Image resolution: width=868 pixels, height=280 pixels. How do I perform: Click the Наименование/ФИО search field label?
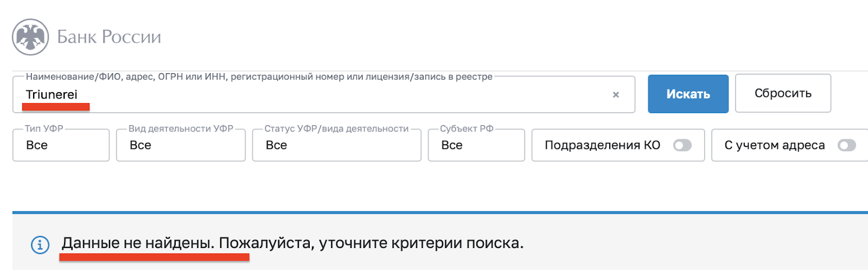coord(259,77)
